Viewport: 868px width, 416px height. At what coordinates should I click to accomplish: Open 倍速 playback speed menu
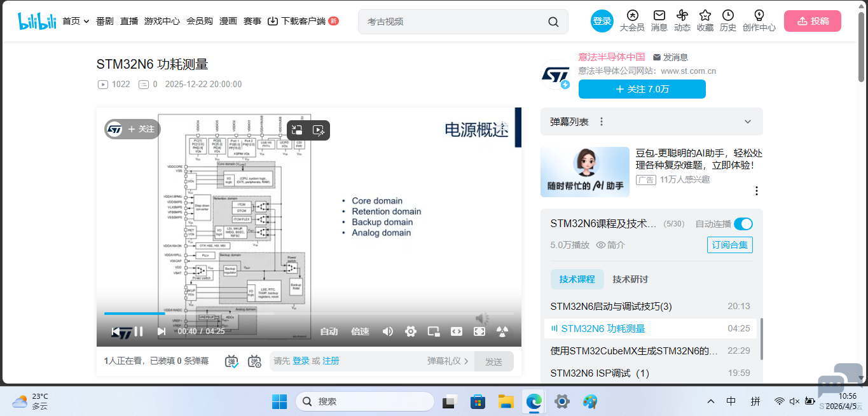[360, 331]
